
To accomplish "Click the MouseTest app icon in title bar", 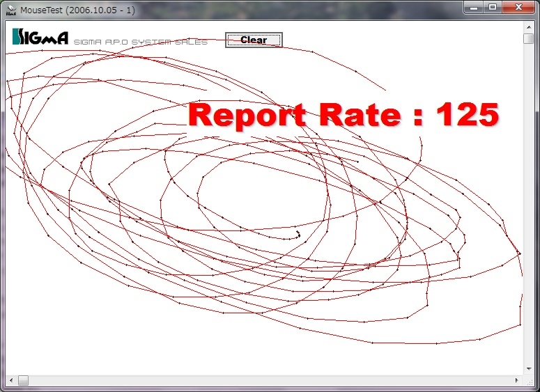I will 11,10.
